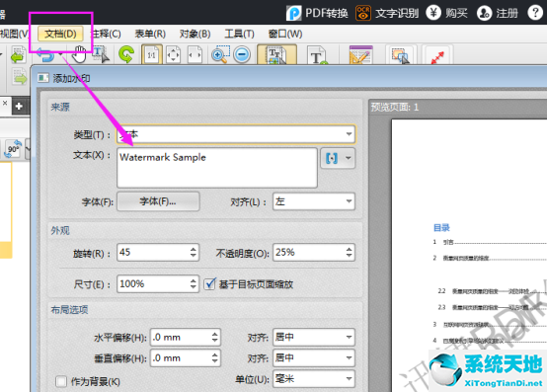Screen dimensions: 547x392
Task: Click the fit page view icon
Action: tap(174, 54)
